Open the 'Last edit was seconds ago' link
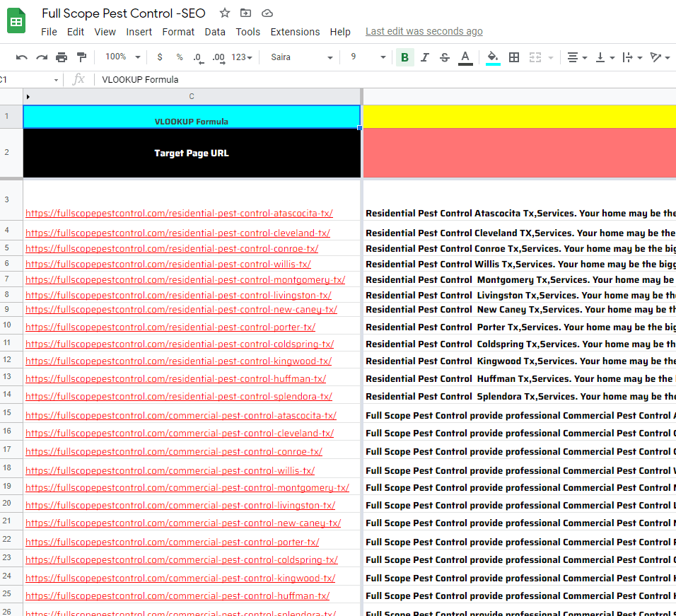 coord(424,31)
